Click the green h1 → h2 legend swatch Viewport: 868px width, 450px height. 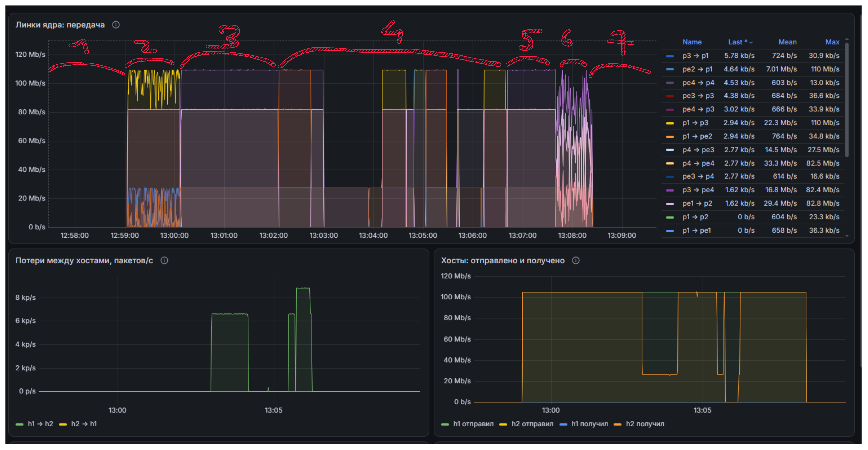coord(20,424)
